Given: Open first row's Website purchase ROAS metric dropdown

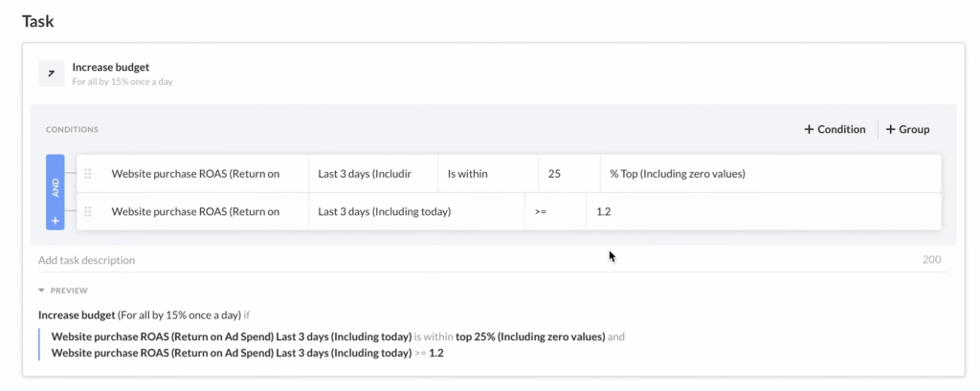Looking at the screenshot, I should 195,174.
